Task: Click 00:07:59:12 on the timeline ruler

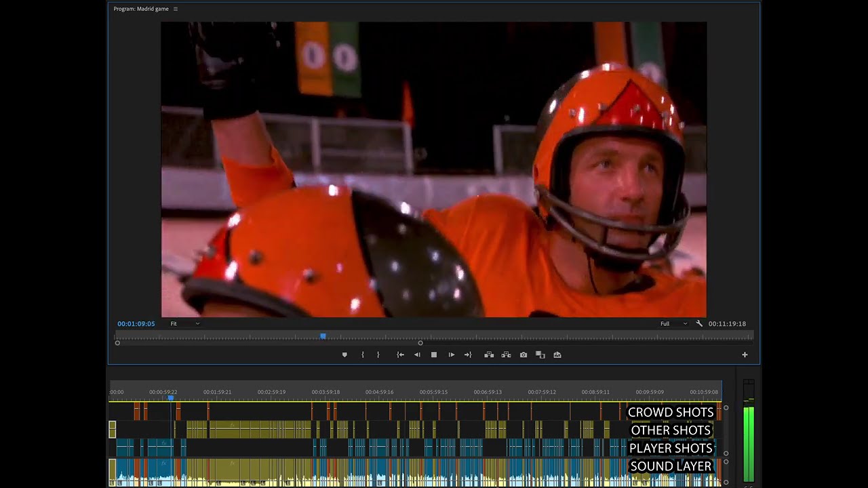Action: (x=542, y=392)
